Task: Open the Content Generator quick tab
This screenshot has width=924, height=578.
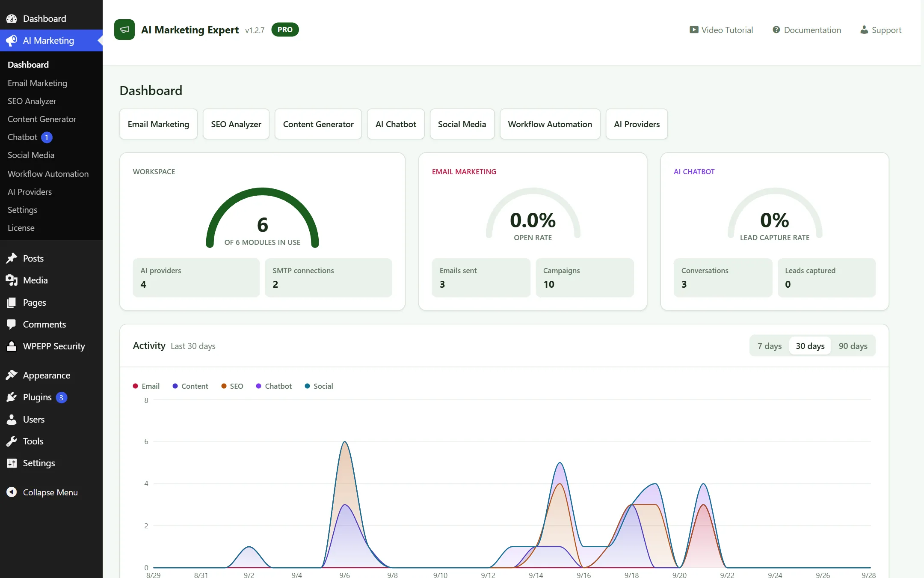Action: click(318, 124)
